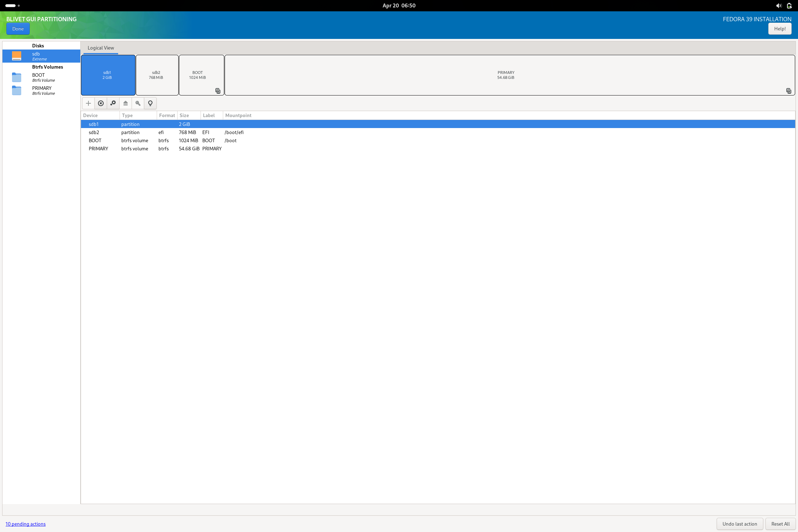This screenshot has height=532, width=798.
Task: Select the sdb disk in Disks list
Action: (x=41, y=56)
